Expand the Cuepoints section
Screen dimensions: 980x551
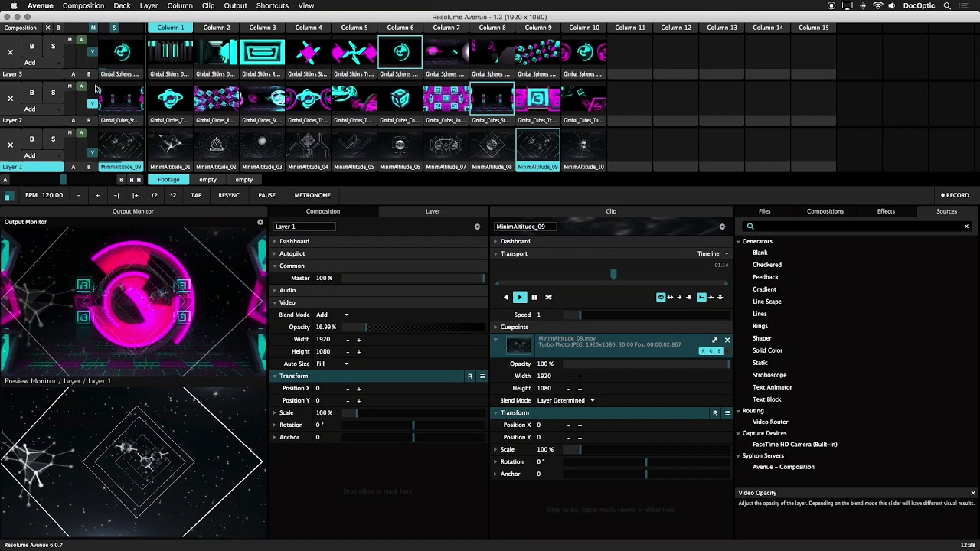click(495, 327)
